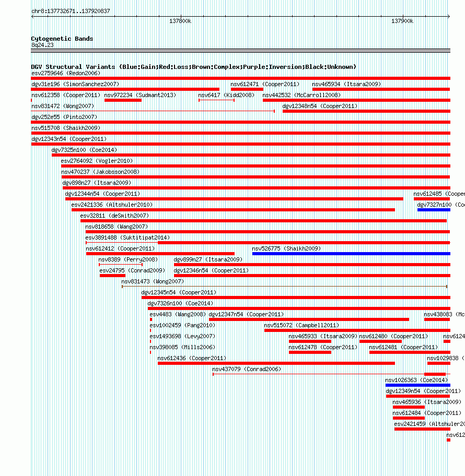Open nsv612481 (Cooper2011) variant

pyautogui.click(x=403, y=347)
